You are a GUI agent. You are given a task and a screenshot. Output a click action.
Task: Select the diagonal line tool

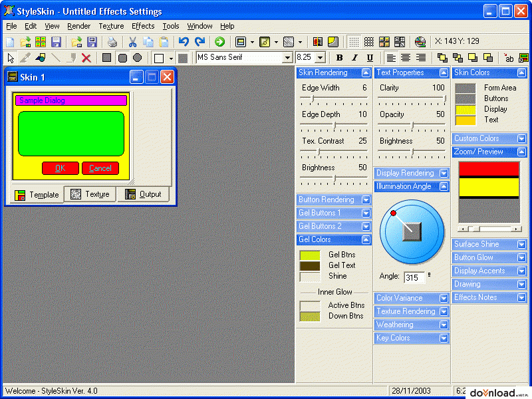click(x=56, y=58)
